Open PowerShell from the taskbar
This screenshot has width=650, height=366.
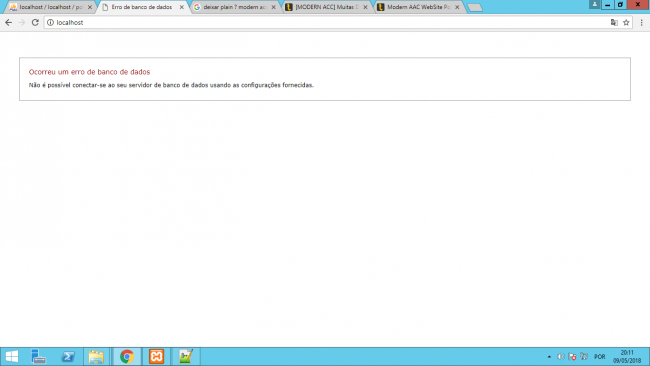pos(68,356)
